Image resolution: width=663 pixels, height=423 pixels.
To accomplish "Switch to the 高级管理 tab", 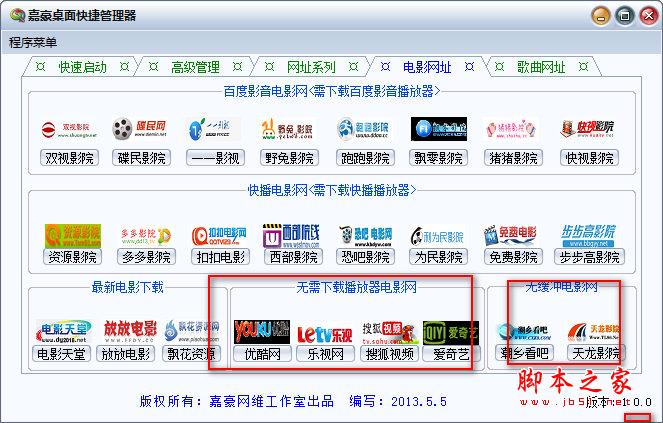I will pyautogui.click(x=195, y=67).
